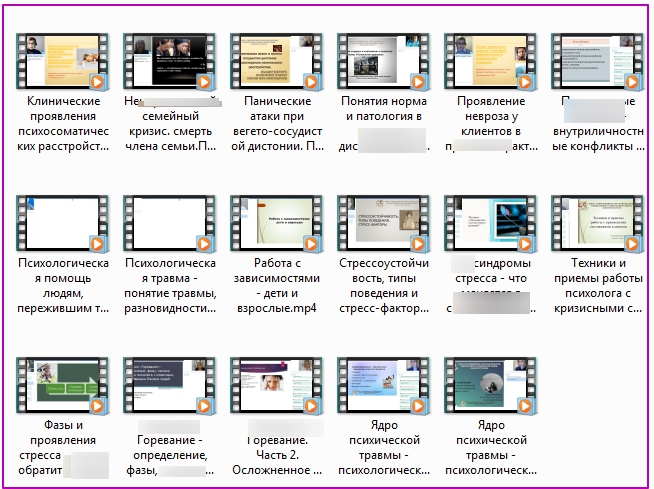This screenshot has width=654, height=489.
Task: Click the Техники и приемы работы психолога icon
Action: coord(597,224)
